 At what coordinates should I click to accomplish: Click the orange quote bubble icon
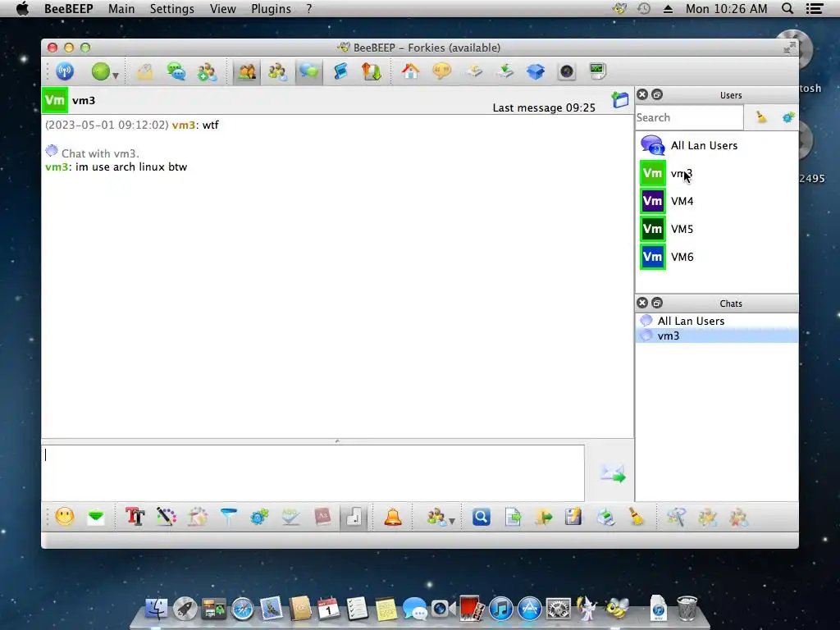tap(441, 71)
